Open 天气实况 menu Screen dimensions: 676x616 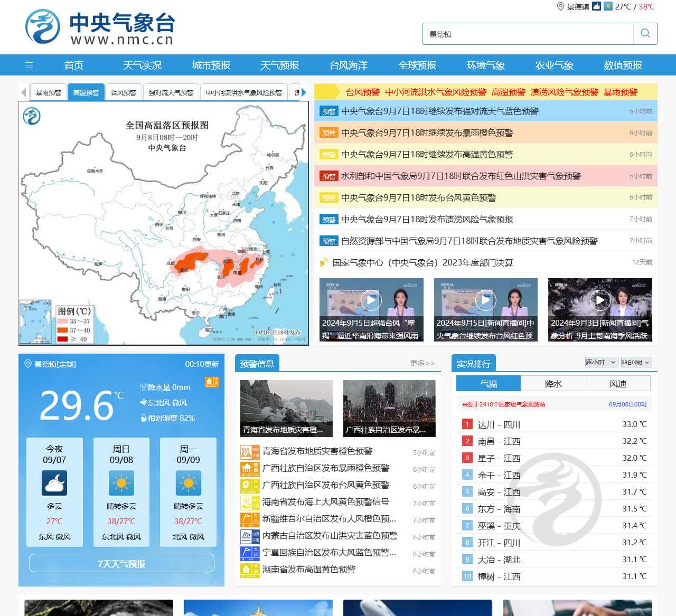coord(143,65)
